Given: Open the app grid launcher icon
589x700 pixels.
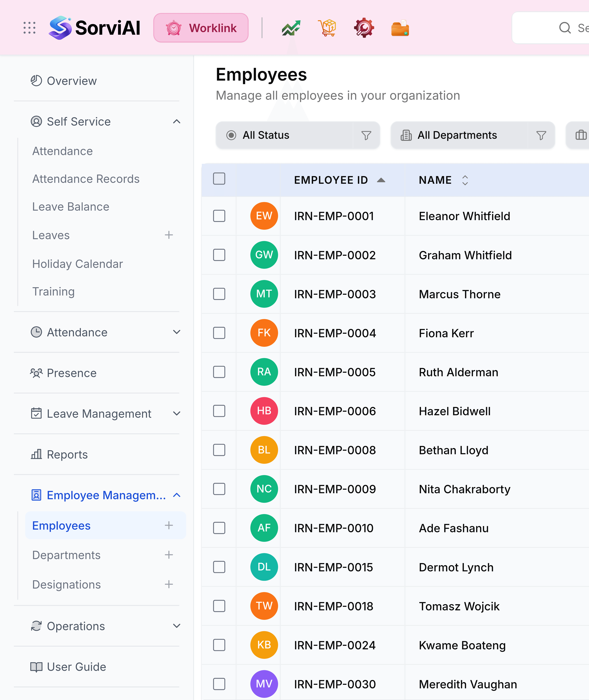Looking at the screenshot, I should [x=29, y=28].
